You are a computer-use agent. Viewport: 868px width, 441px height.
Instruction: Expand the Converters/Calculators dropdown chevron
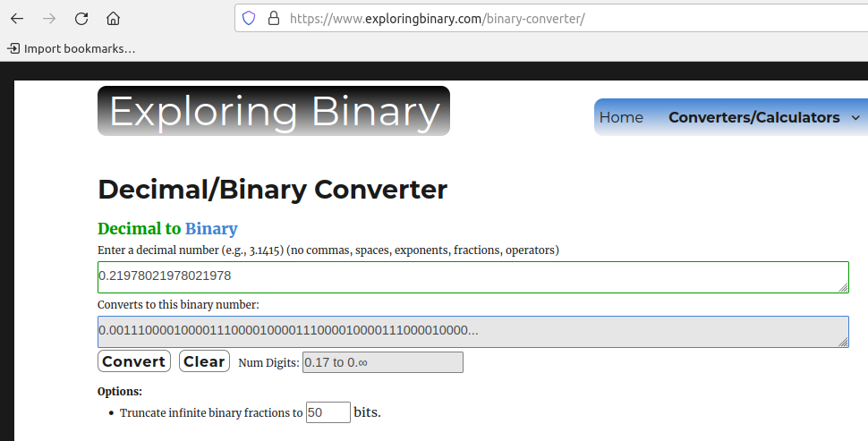tap(855, 118)
